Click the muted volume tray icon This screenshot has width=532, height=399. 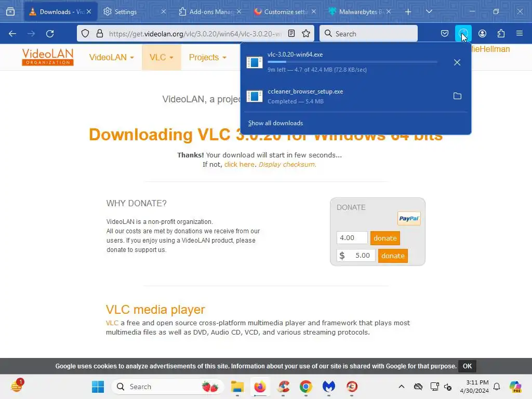[448, 387]
